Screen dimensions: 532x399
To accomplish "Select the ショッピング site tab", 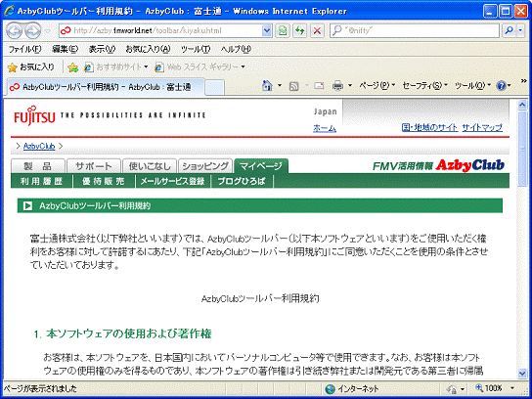I will click(205, 166).
